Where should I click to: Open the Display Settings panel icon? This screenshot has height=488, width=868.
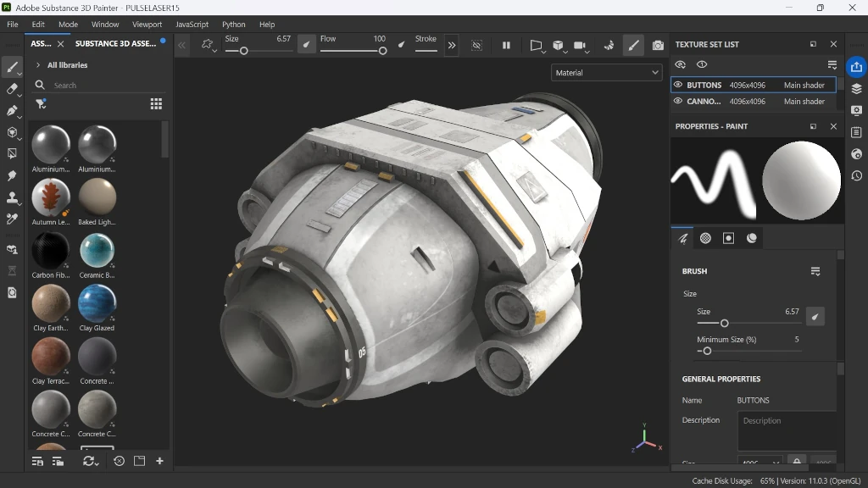[x=856, y=110]
